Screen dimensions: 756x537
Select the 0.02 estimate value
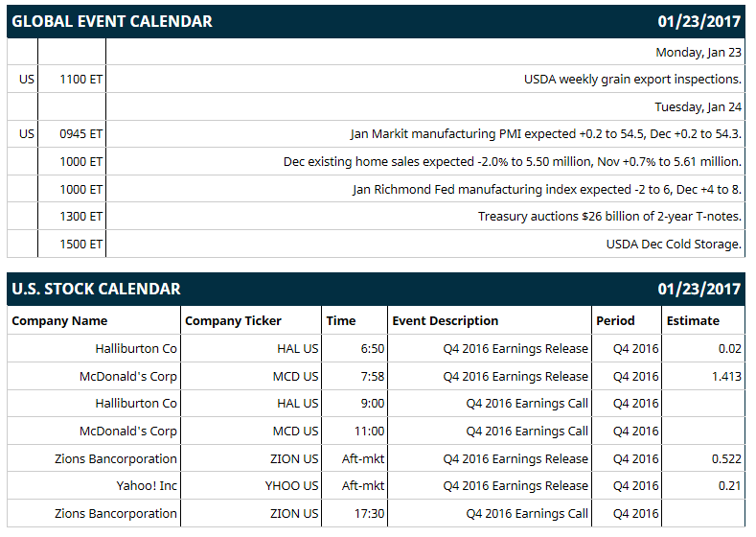[729, 348]
